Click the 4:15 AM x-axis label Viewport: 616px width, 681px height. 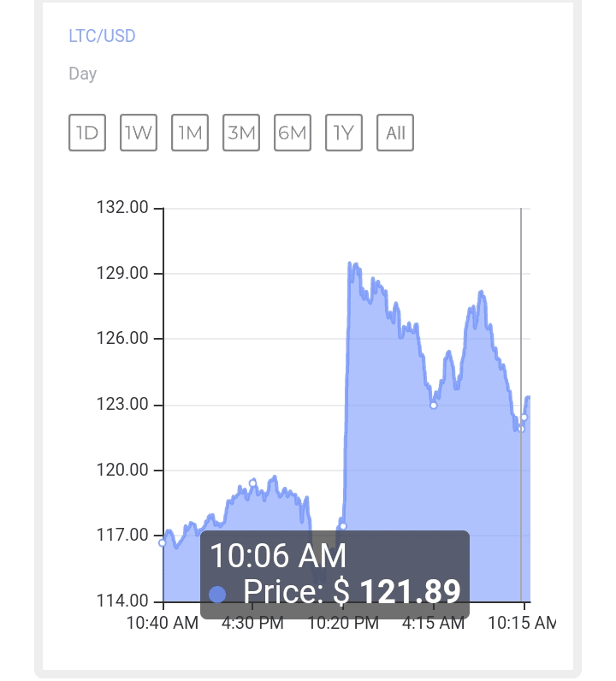pyautogui.click(x=433, y=623)
